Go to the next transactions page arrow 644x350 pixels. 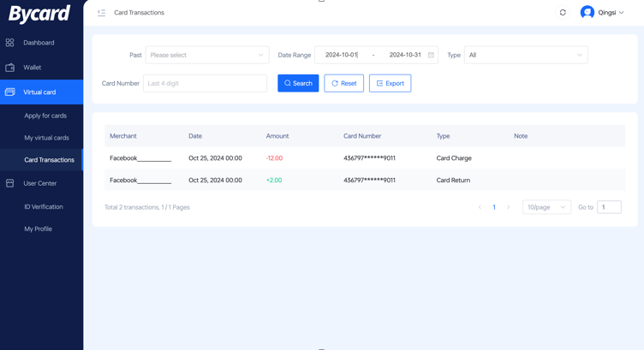click(508, 207)
